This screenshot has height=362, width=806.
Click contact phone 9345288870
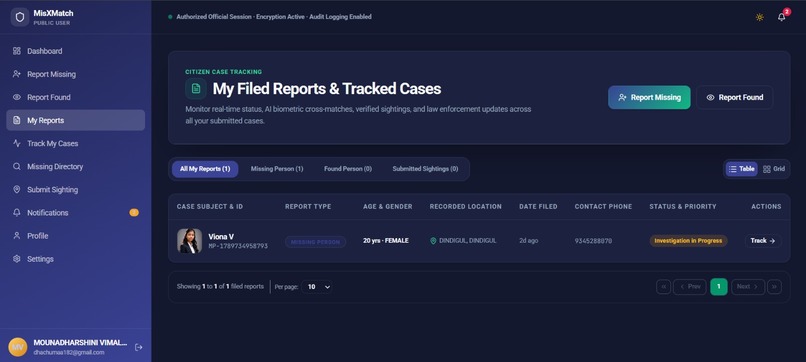coord(593,241)
